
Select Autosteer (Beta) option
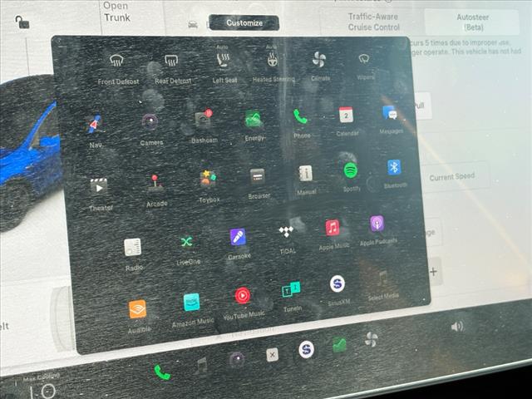click(x=472, y=22)
